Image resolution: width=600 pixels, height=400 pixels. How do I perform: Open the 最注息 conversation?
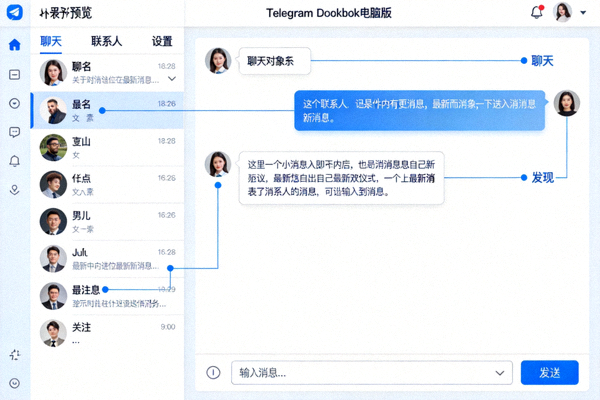[108, 296]
